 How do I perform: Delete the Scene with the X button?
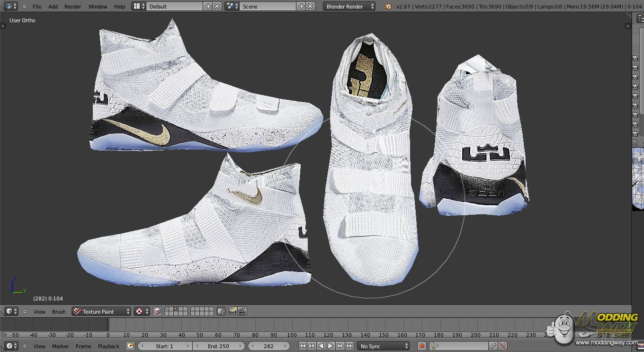pos(310,6)
